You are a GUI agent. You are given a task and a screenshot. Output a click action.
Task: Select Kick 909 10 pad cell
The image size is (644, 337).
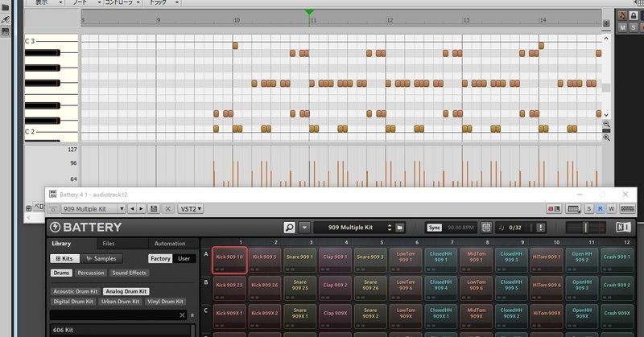tap(229, 260)
